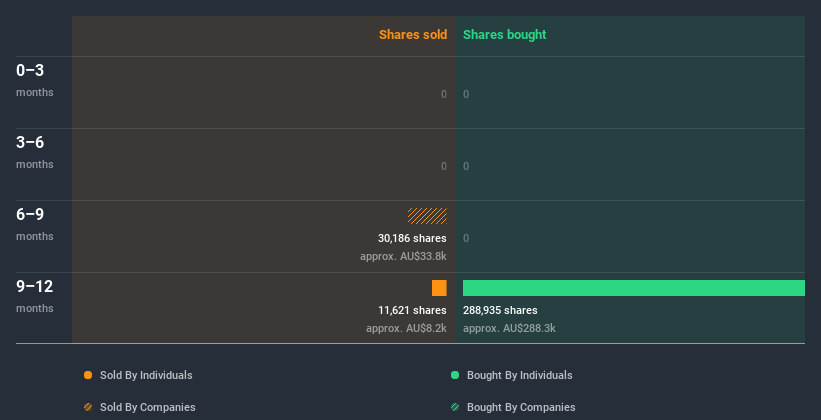821x420 pixels.
Task: Click the 11,621 shares value
Action: point(413,310)
